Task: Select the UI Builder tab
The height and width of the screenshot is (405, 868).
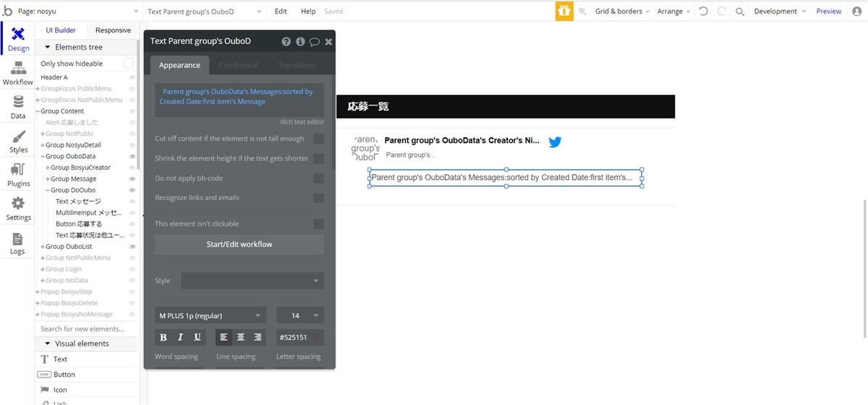Action: click(61, 30)
